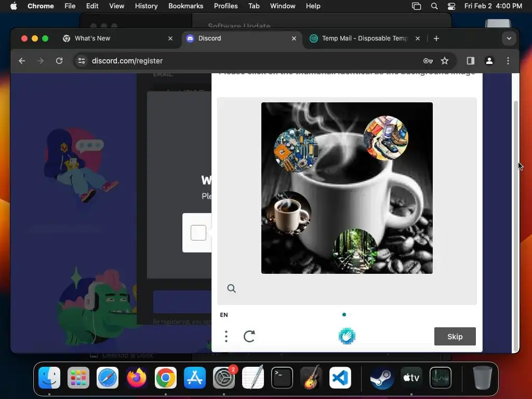Image resolution: width=532 pixels, height=399 pixels.
Task: Open the Window menu
Action: click(x=283, y=6)
